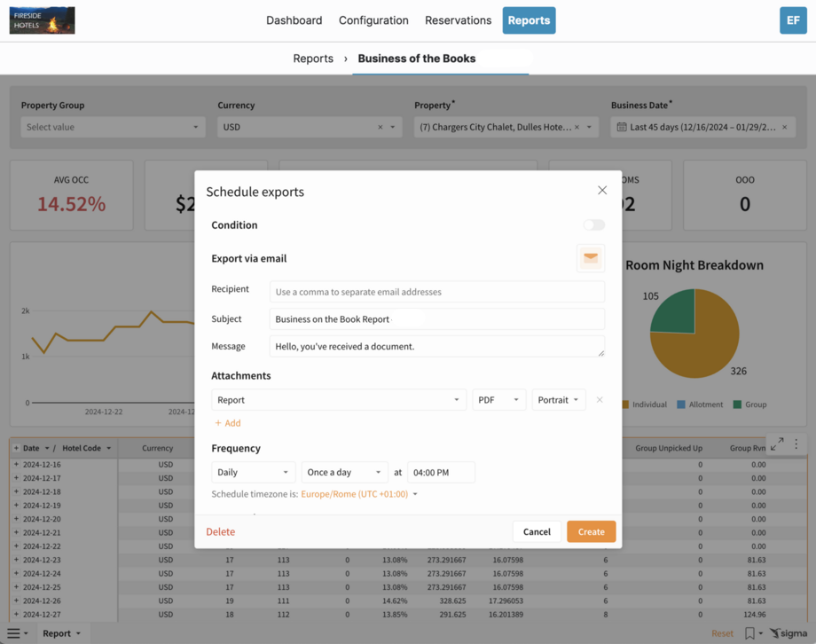816x644 pixels.
Task: Click the Group Unpicked Up column header
Action: coord(669,448)
